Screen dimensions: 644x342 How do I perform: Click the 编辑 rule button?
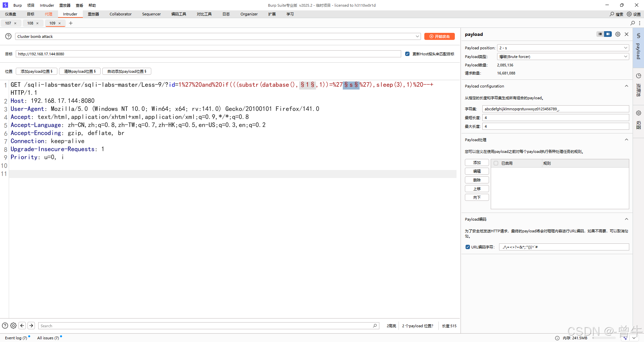point(477,171)
